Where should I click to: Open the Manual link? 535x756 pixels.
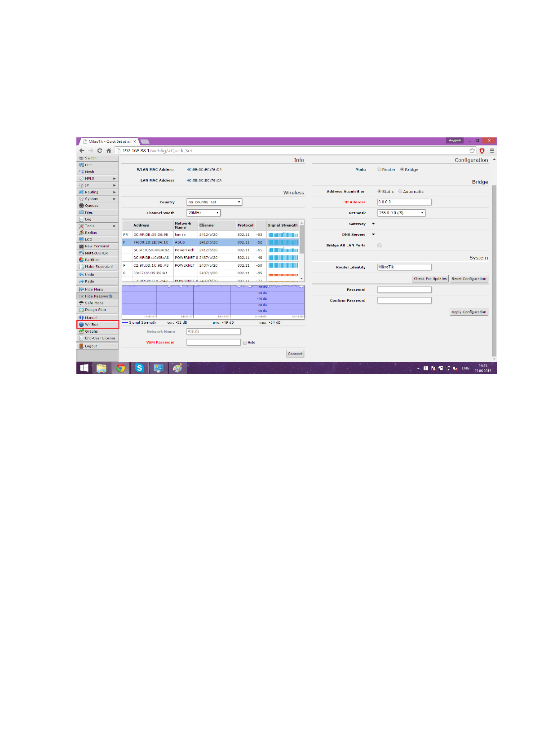click(97, 317)
